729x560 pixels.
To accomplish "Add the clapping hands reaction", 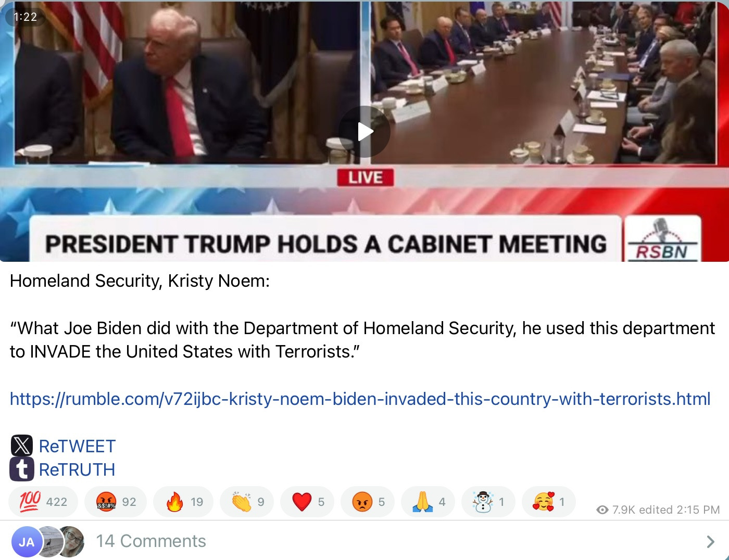I will point(247,502).
